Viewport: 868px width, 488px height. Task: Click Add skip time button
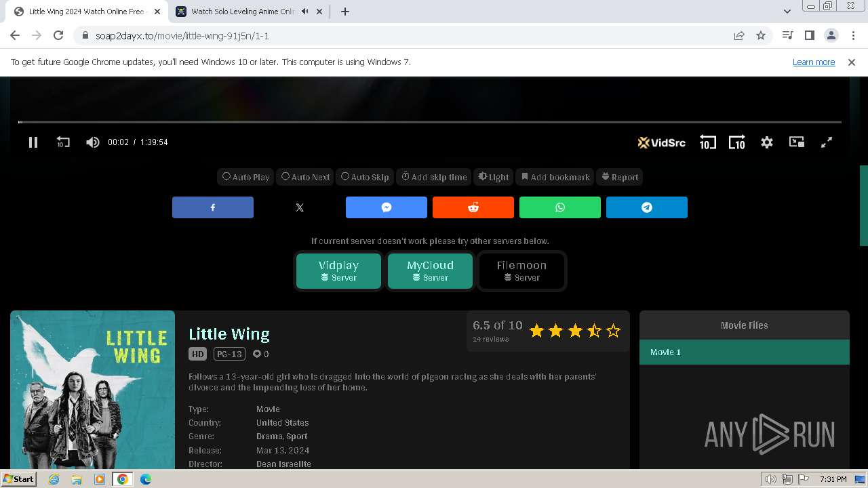[x=435, y=177]
